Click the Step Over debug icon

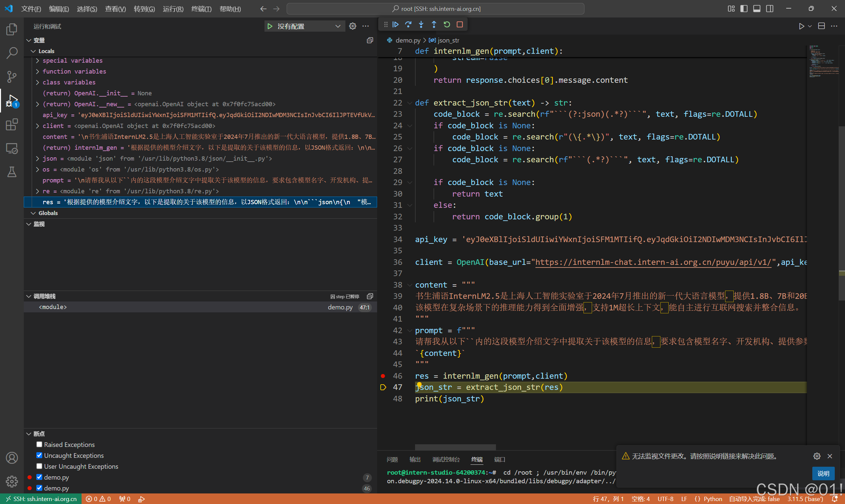(x=408, y=24)
